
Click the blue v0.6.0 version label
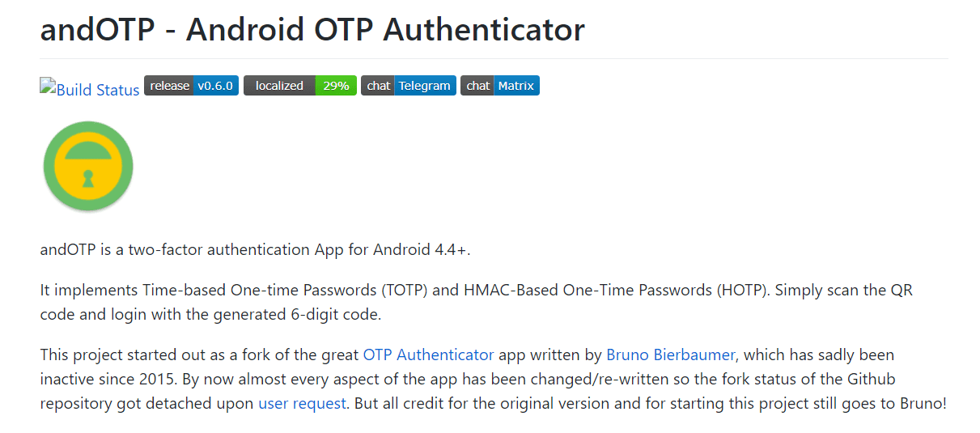(x=215, y=86)
